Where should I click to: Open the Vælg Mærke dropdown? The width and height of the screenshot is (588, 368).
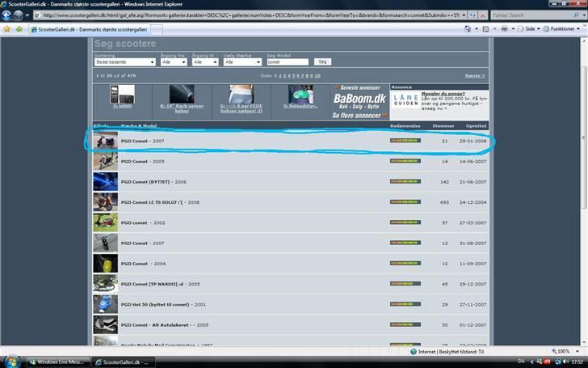pyautogui.click(x=242, y=62)
